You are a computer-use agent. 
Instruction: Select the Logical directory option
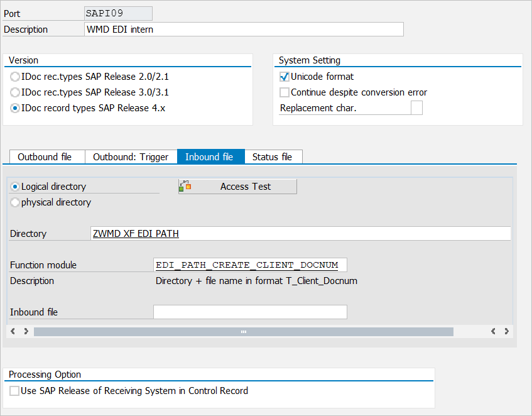[15, 187]
